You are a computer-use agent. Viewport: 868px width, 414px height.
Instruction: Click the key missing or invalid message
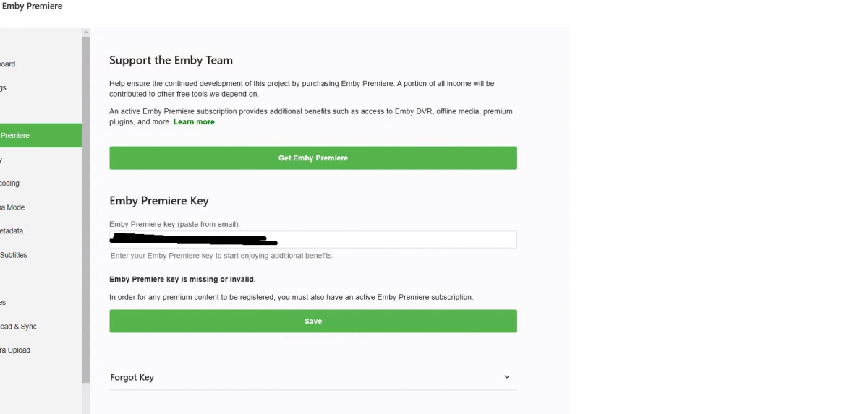coord(182,279)
